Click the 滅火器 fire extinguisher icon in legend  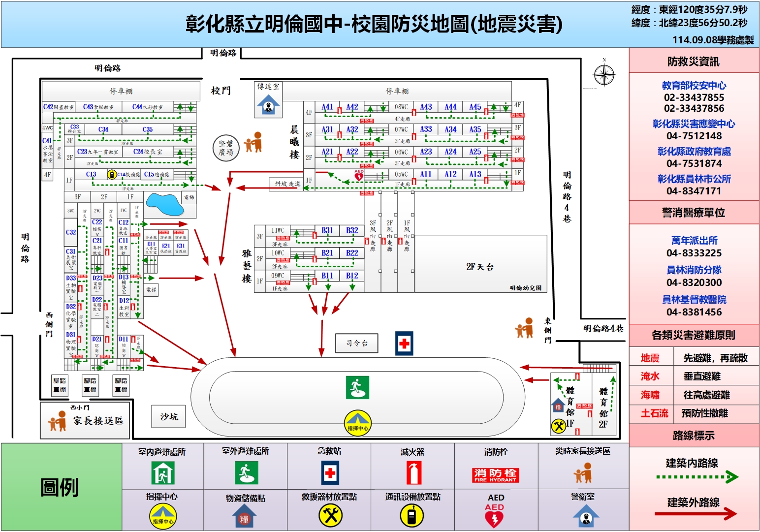[413, 474]
